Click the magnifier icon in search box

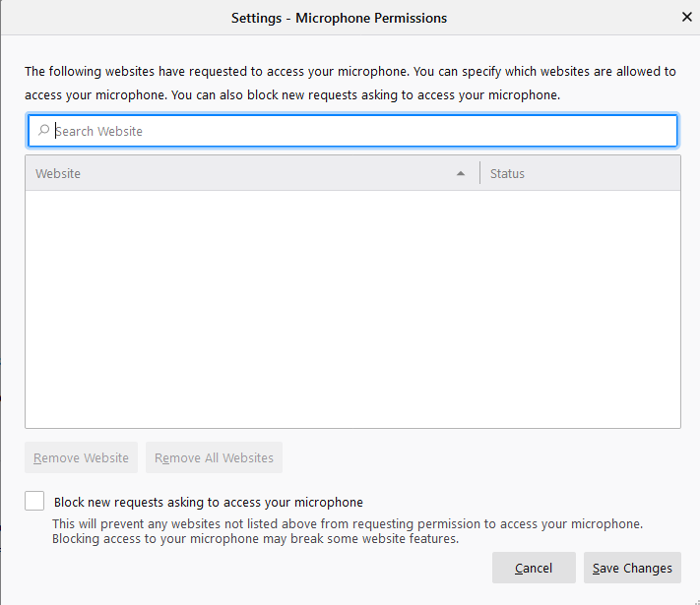point(43,130)
